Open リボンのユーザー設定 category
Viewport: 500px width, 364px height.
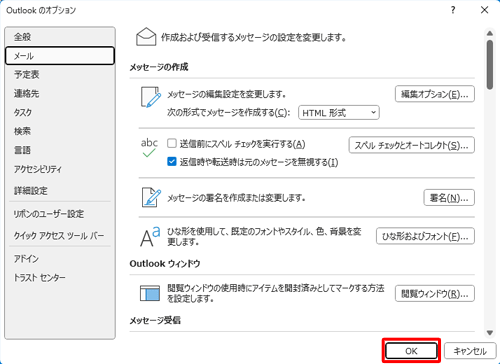[x=60, y=214]
